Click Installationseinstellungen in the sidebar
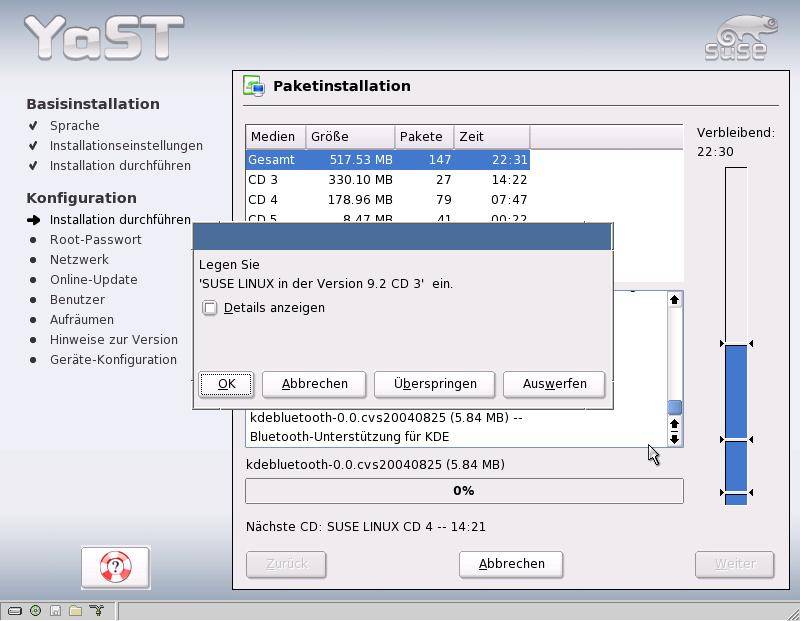 126,145
